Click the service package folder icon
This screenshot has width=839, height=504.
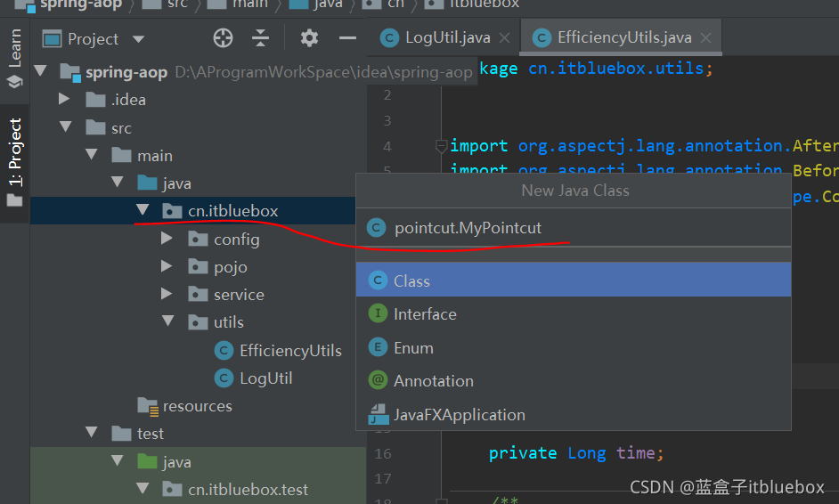tap(198, 294)
